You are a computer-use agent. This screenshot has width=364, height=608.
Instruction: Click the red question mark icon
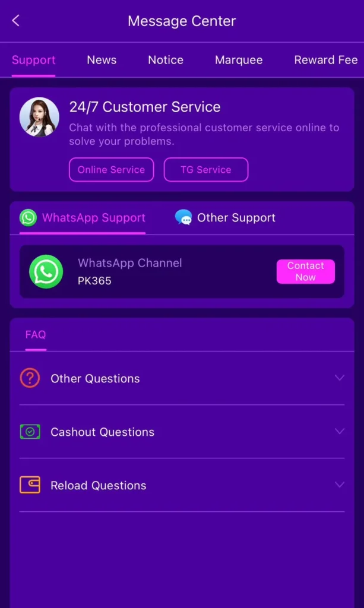tap(30, 378)
